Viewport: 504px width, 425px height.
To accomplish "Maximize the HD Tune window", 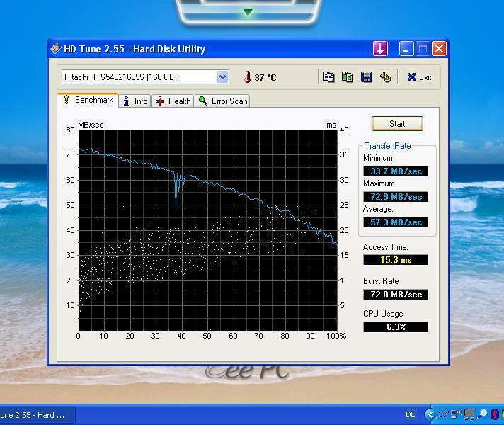I will click(x=423, y=49).
